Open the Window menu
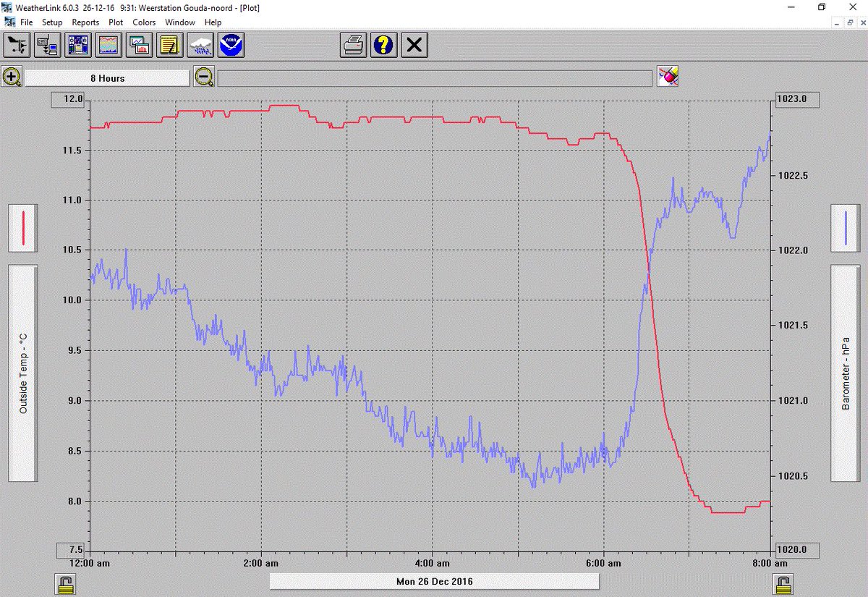This screenshot has height=597, width=868. tap(179, 22)
